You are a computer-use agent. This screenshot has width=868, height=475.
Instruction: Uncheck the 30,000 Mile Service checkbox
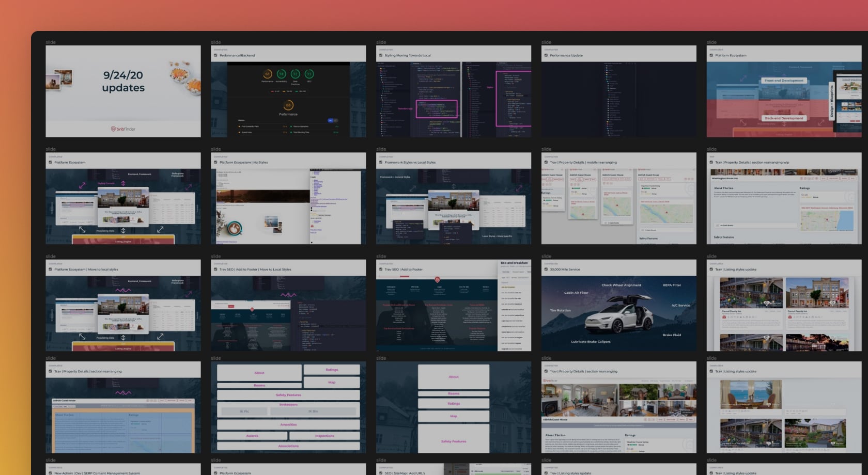546,270
